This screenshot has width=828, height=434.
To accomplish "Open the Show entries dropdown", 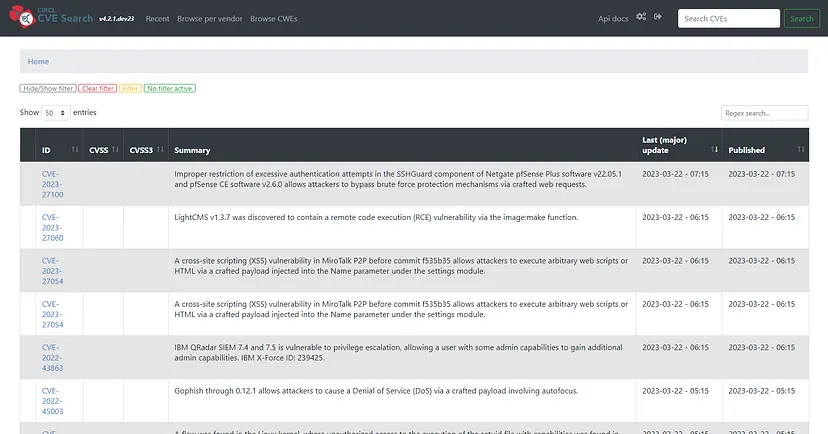I will (55, 112).
